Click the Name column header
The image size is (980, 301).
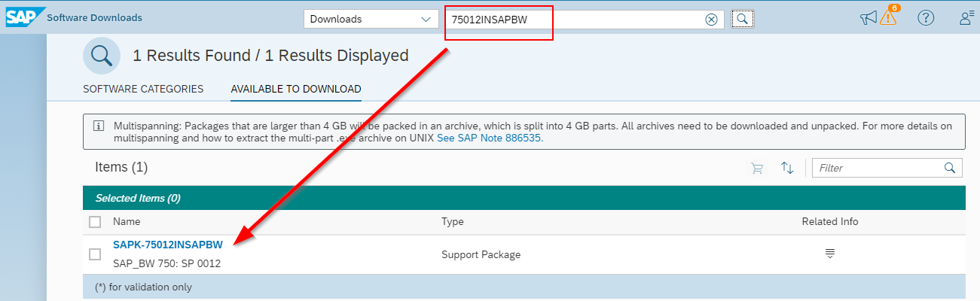point(127,222)
